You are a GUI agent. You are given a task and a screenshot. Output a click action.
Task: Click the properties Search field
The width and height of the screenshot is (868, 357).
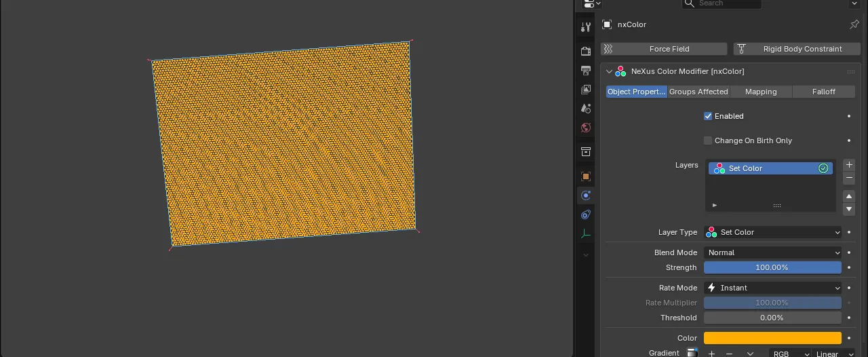[722, 3]
